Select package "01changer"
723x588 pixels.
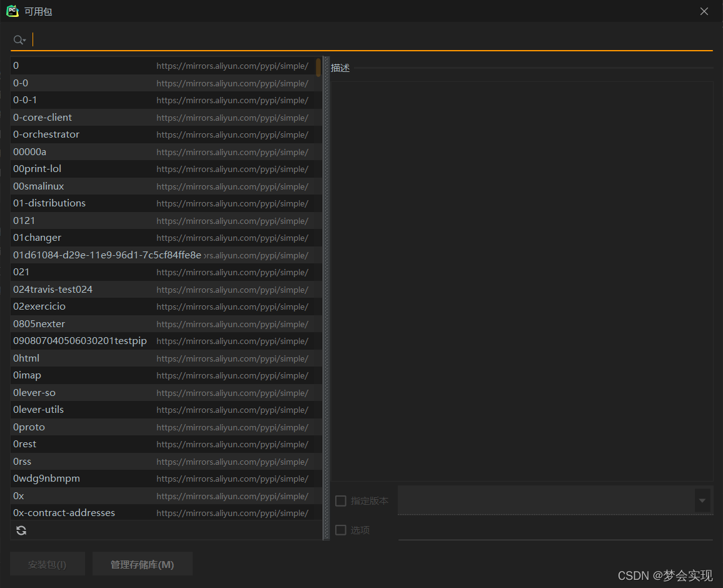[166, 238]
